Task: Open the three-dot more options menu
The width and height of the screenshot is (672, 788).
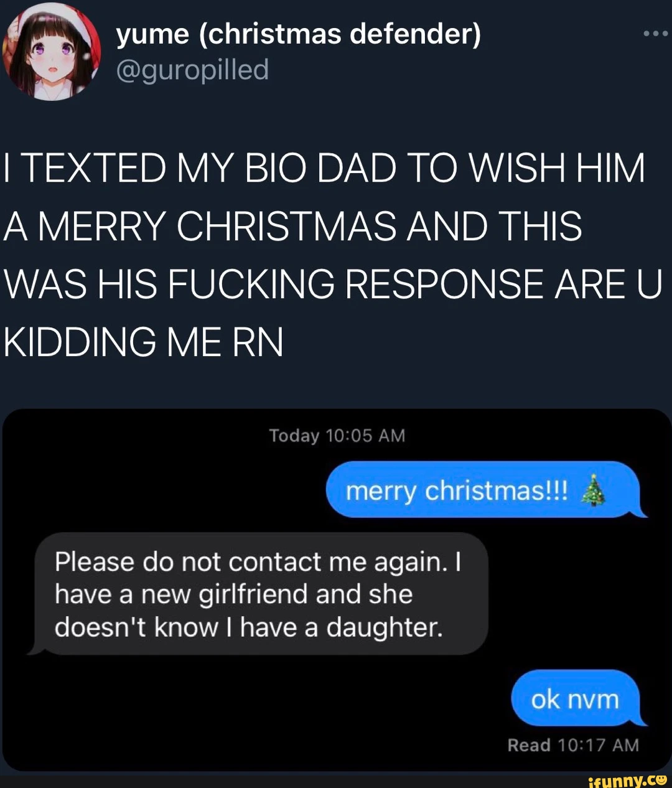Action: point(655,34)
